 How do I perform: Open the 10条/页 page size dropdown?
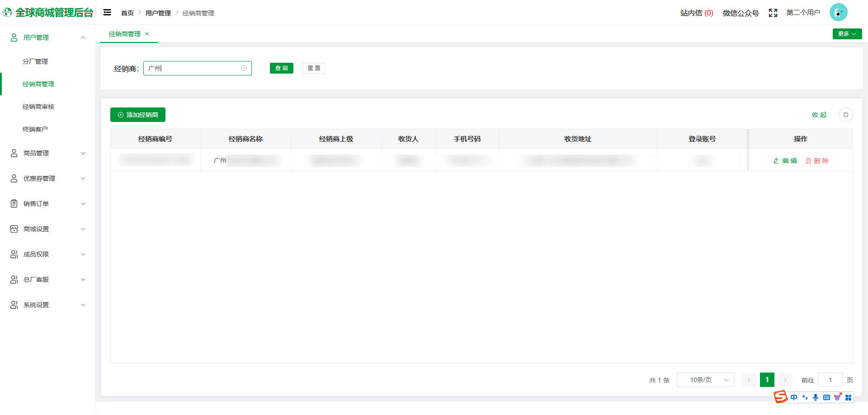(705, 380)
